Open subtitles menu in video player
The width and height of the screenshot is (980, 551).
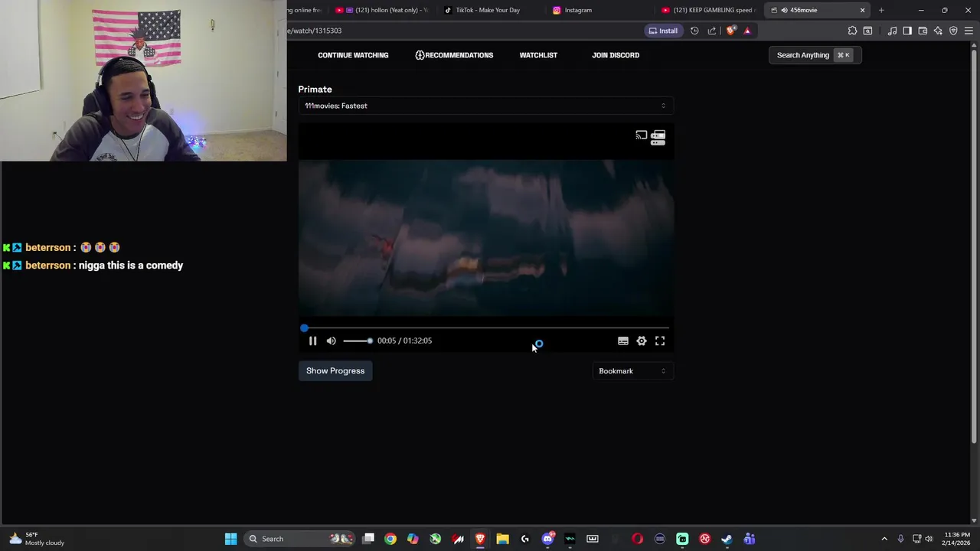623,341
